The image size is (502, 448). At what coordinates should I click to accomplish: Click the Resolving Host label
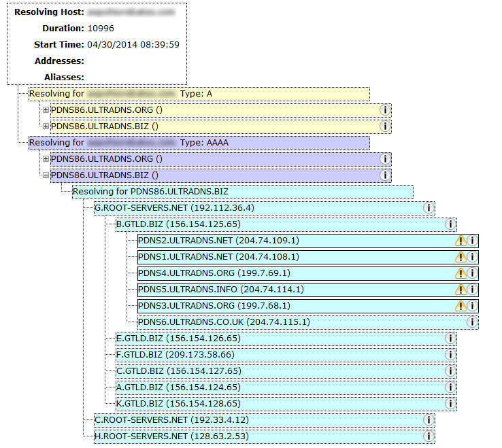point(49,12)
